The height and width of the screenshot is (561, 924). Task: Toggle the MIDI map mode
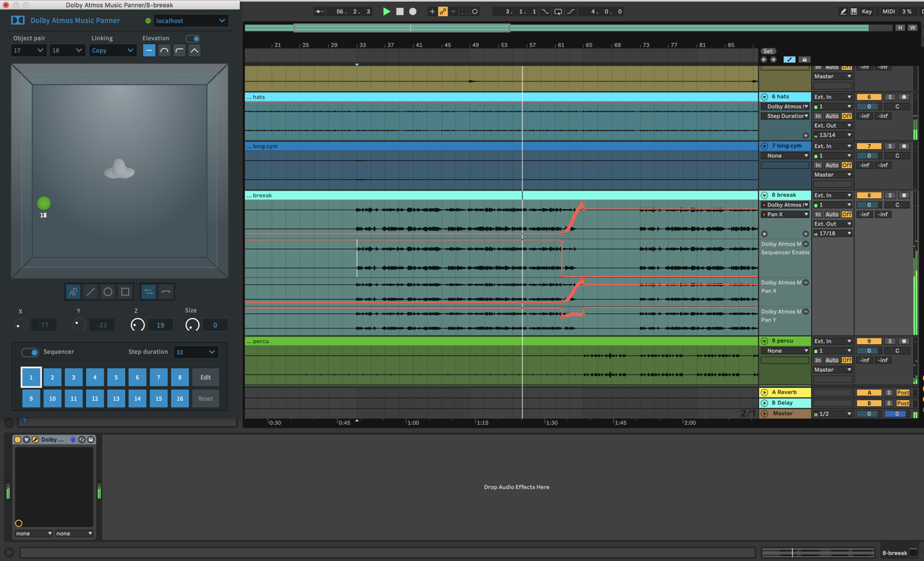click(888, 11)
